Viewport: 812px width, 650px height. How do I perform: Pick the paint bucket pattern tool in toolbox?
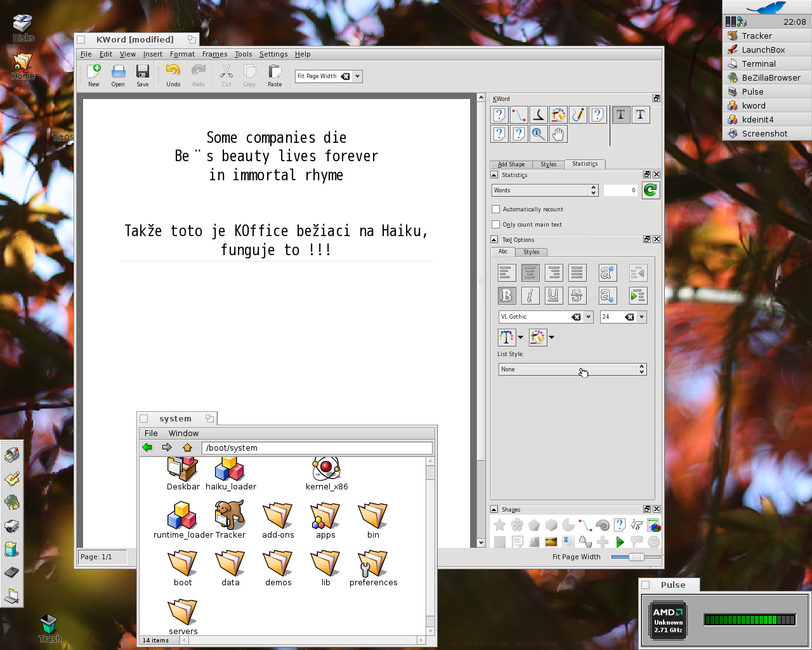(558, 115)
